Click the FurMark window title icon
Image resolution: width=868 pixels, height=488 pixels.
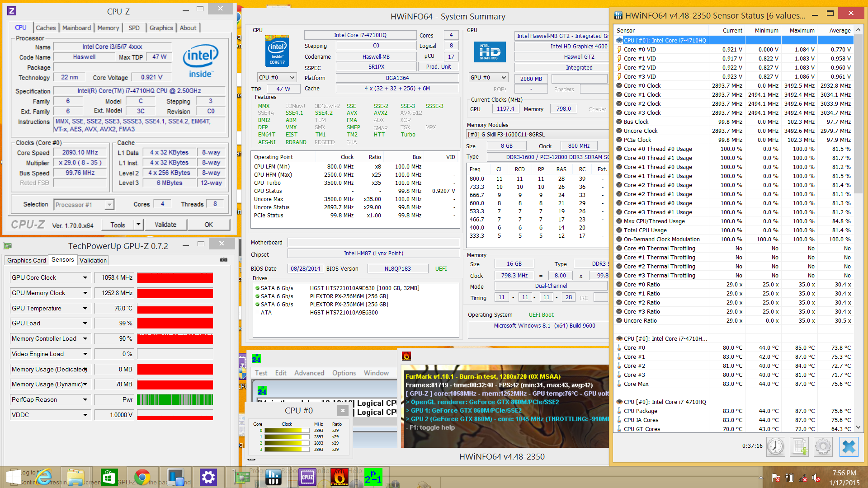click(x=406, y=357)
